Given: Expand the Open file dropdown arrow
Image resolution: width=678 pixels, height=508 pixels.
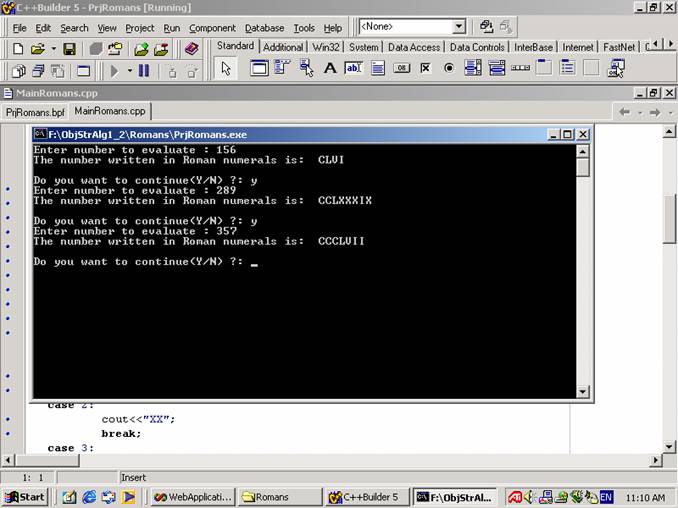Looking at the screenshot, I should click(x=51, y=48).
